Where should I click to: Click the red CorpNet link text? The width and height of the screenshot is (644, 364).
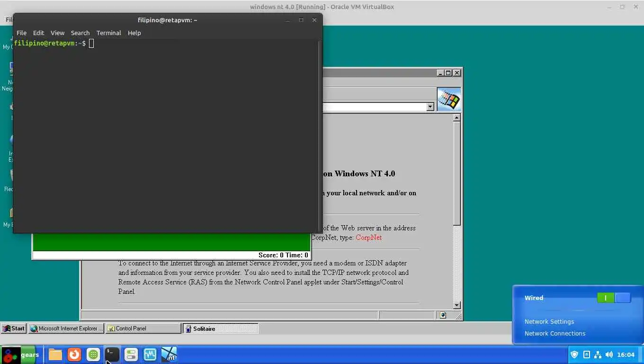pos(368,237)
